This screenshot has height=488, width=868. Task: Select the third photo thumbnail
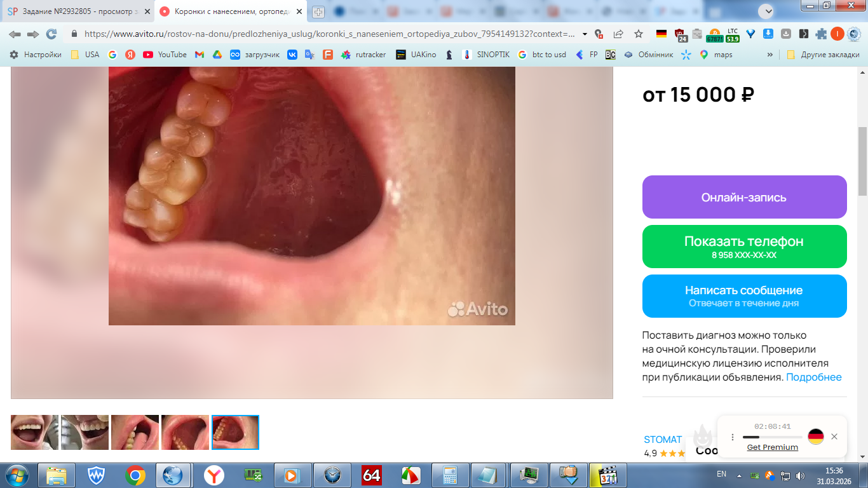pyautogui.click(x=135, y=432)
